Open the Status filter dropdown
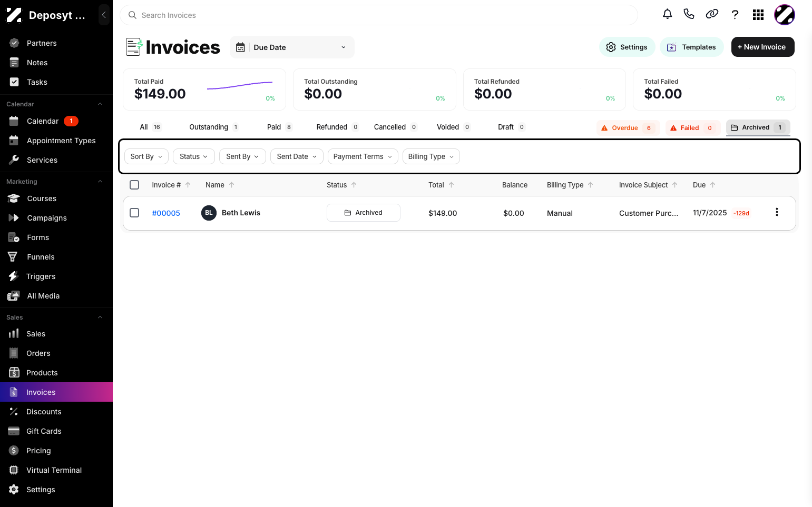 click(194, 156)
